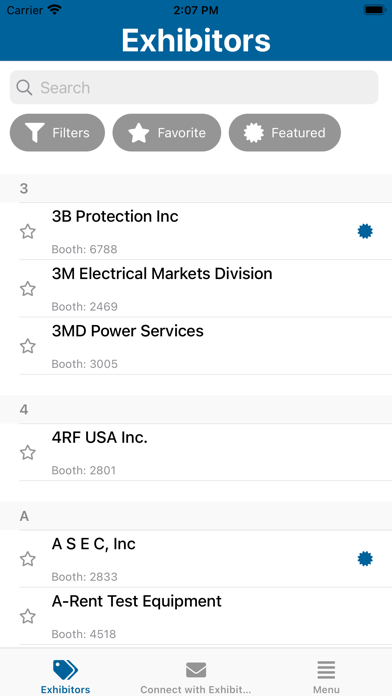Open the Filters funnel button

[57, 133]
